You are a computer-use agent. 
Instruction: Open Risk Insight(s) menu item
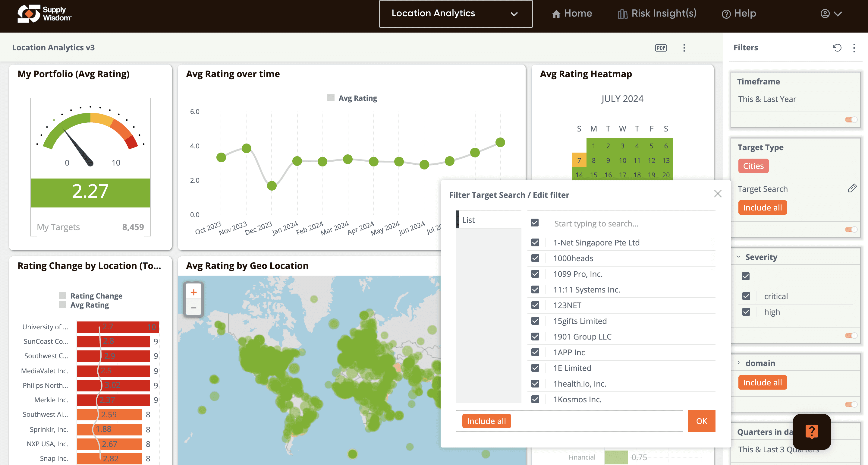coord(657,14)
